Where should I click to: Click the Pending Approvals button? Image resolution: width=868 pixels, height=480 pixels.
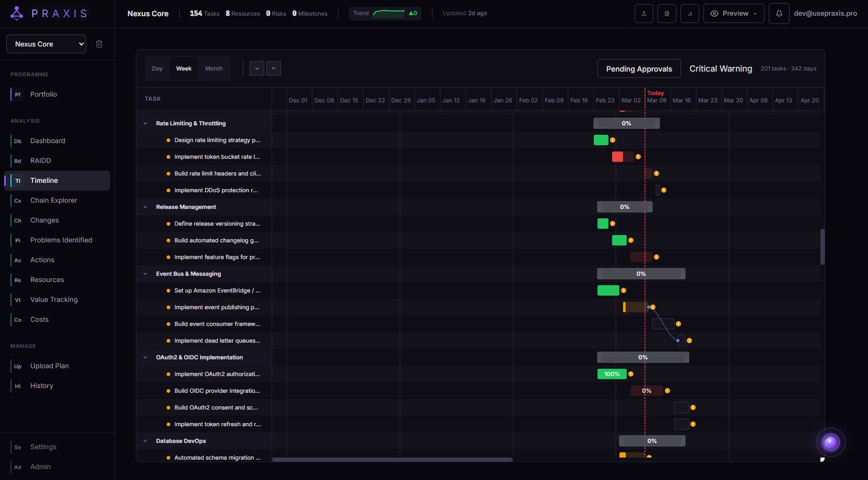click(639, 68)
